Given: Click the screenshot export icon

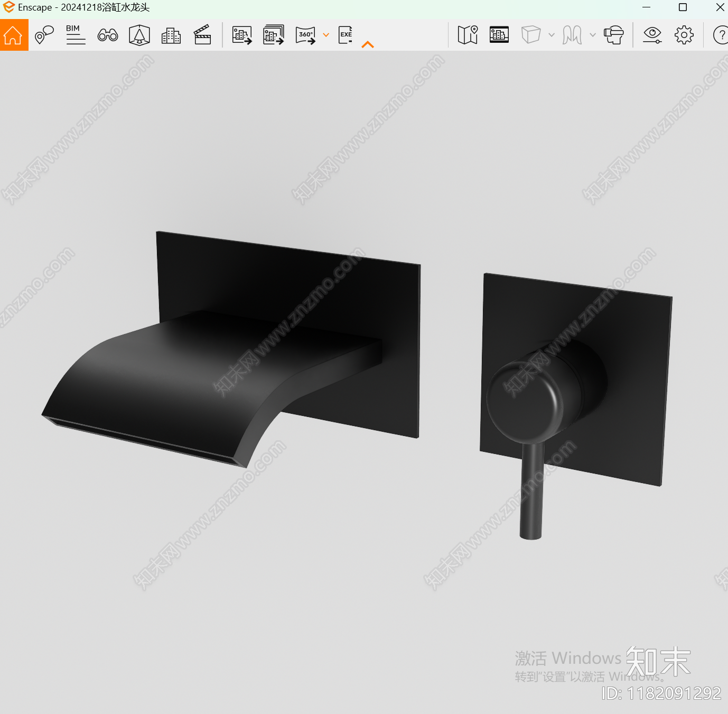Looking at the screenshot, I should tap(242, 35).
